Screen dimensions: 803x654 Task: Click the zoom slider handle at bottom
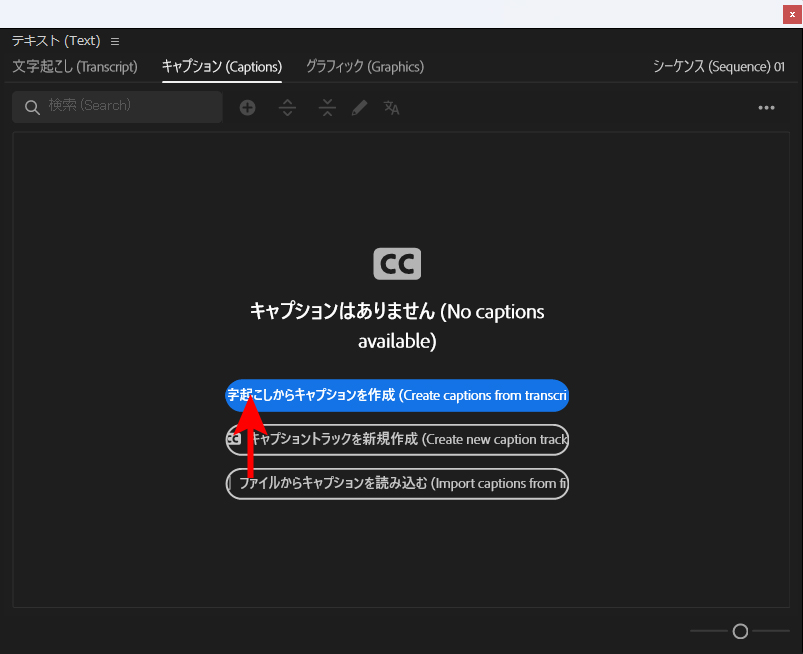tap(740, 631)
